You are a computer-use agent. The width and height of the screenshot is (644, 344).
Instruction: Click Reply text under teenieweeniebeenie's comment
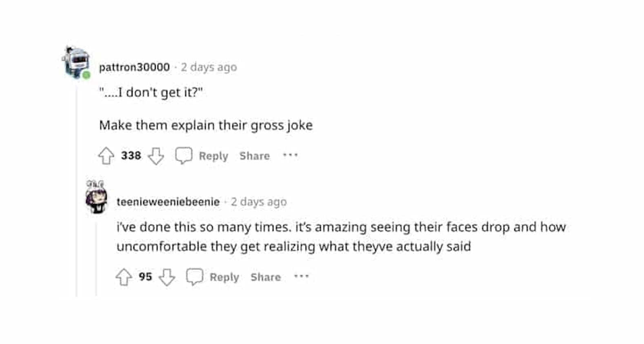click(224, 278)
